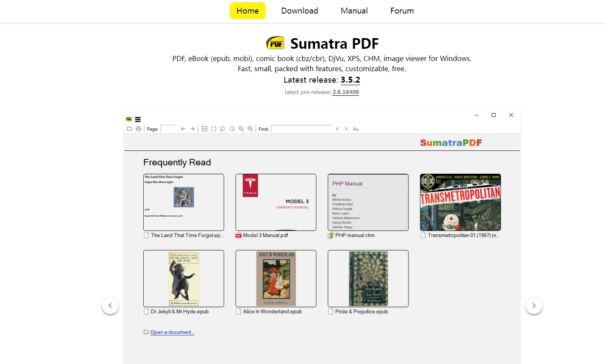Click the document icon beside Transmetropolitan filename
The width and height of the screenshot is (606, 364).
pyautogui.click(x=423, y=235)
